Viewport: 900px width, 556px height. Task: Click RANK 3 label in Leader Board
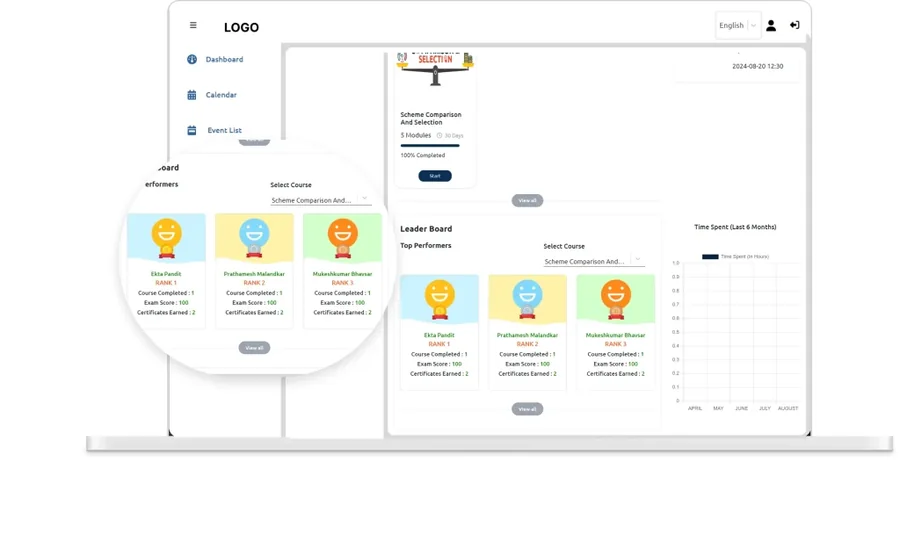click(615, 344)
